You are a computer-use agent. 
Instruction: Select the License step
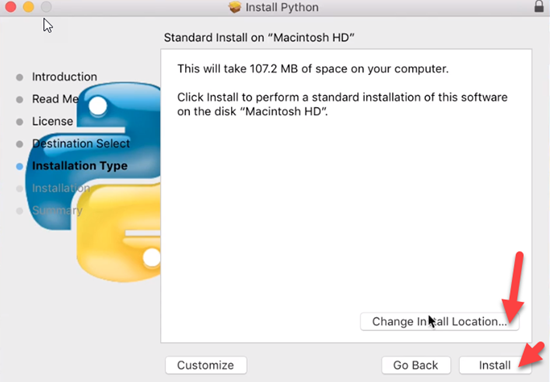tap(53, 121)
